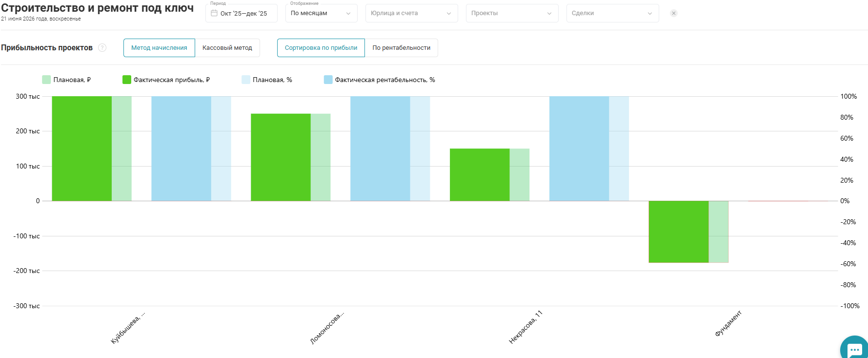
Task: Click the Некрасова, 11 blue profitability bar
Action: [x=579, y=148]
